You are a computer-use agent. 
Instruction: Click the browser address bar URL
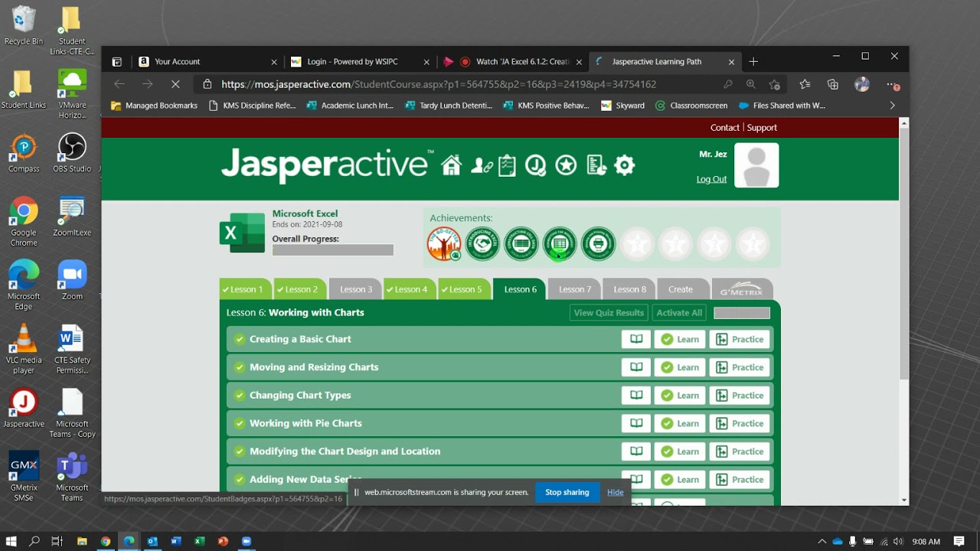click(439, 84)
